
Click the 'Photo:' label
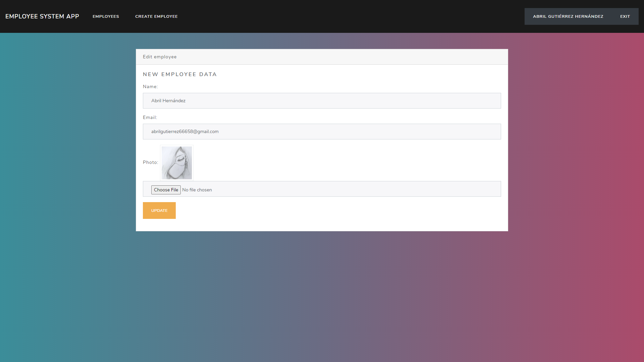click(151, 162)
